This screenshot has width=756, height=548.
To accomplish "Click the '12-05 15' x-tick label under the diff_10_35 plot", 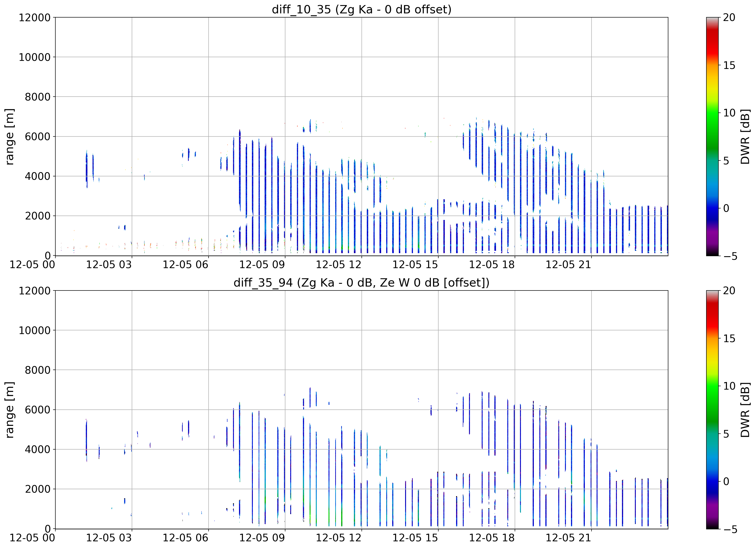I will [415, 265].
